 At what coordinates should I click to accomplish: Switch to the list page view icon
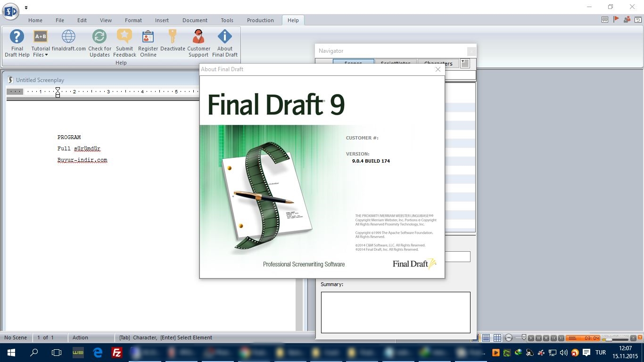pos(486,338)
